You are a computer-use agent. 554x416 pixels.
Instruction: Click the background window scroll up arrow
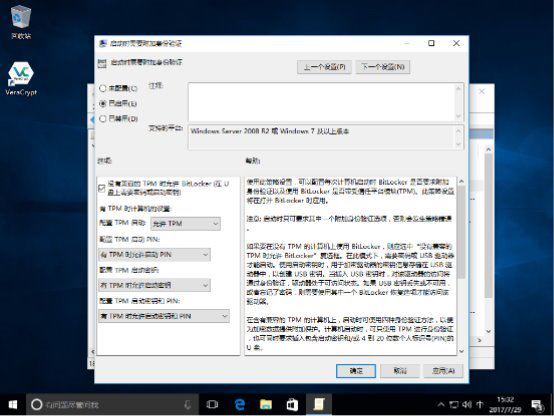point(489,150)
